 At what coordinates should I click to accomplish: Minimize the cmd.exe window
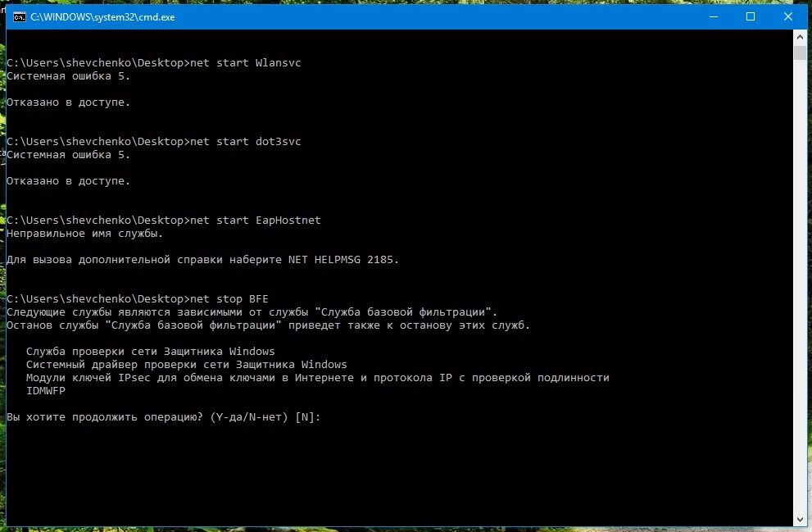(714, 16)
